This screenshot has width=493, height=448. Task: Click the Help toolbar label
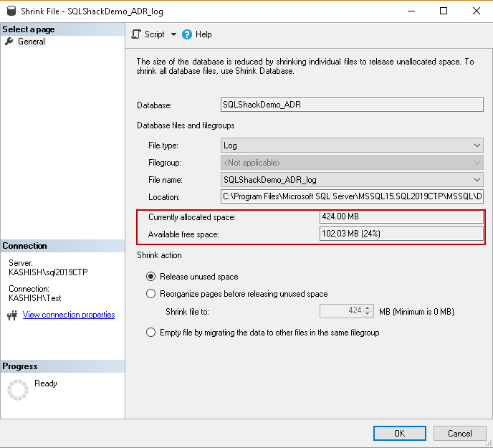point(204,34)
